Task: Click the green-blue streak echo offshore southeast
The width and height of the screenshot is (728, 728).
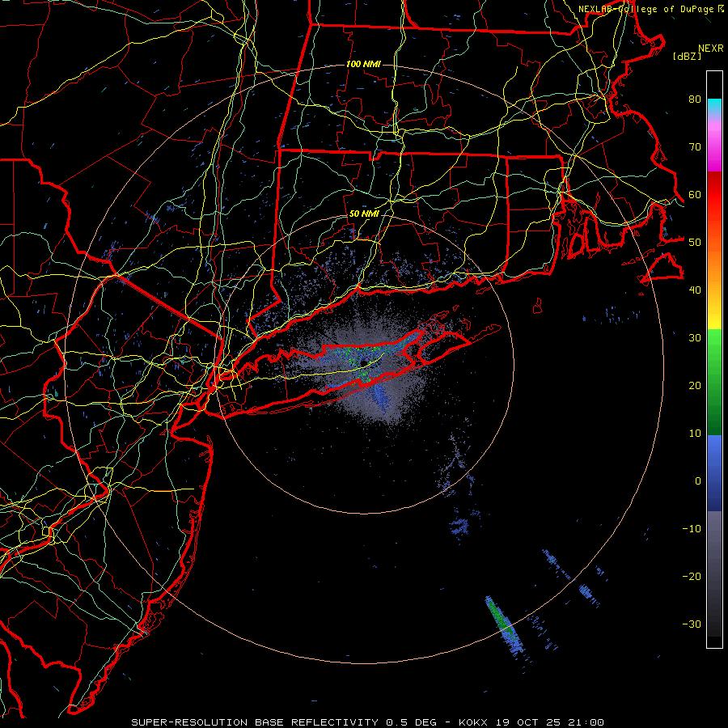Action: [504, 625]
